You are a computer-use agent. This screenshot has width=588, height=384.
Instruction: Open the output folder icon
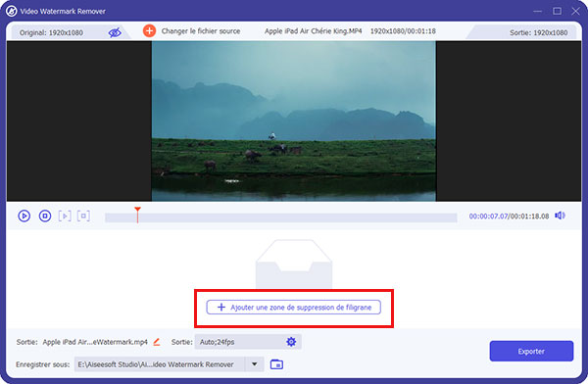click(x=276, y=364)
